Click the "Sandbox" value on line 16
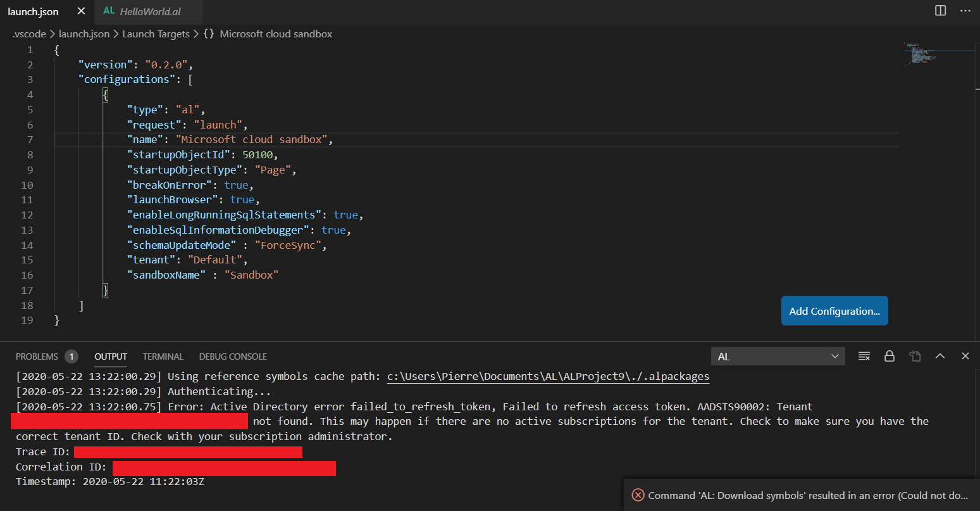This screenshot has width=980, height=511. pyautogui.click(x=251, y=275)
